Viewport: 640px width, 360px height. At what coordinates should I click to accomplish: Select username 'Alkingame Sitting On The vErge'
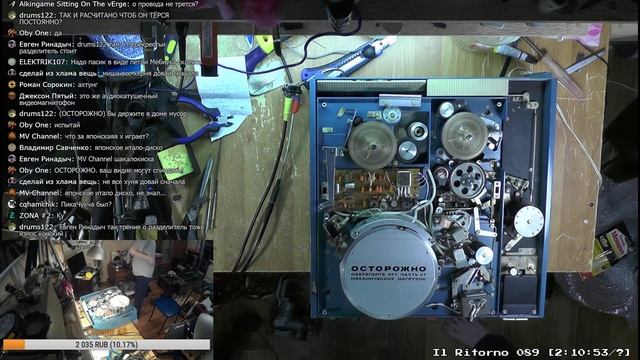(74, 4)
